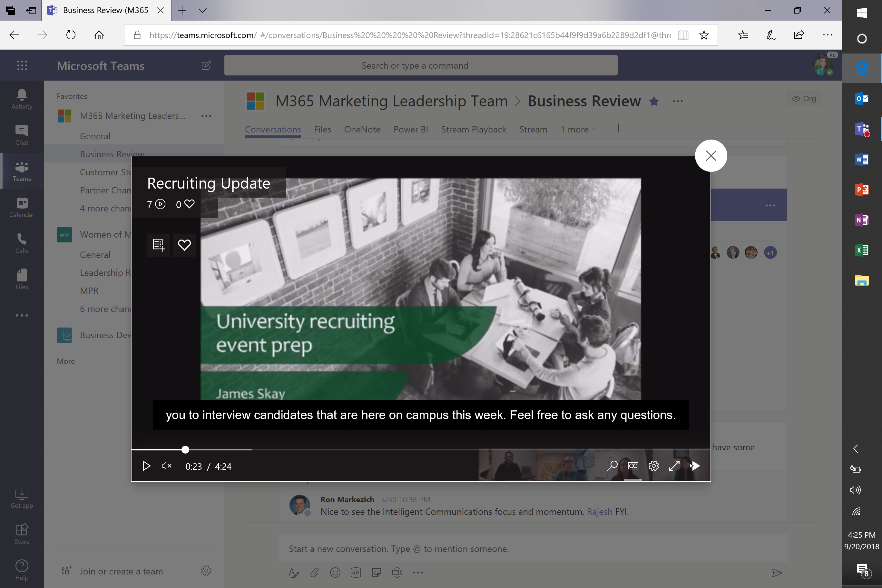882x588 pixels.
Task: Add the video to the watchlist
Action: (x=158, y=245)
